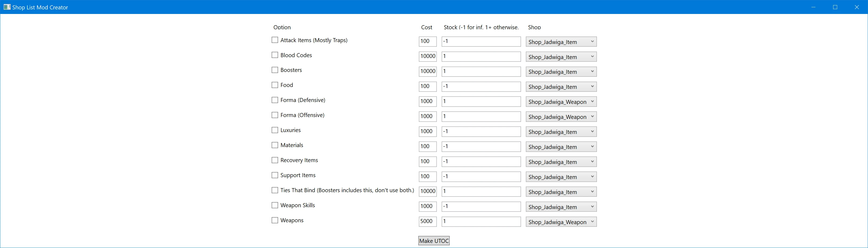The height and width of the screenshot is (248, 868).
Task: Enable the Weapon Skills checkbox
Action: (x=275, y=205)
